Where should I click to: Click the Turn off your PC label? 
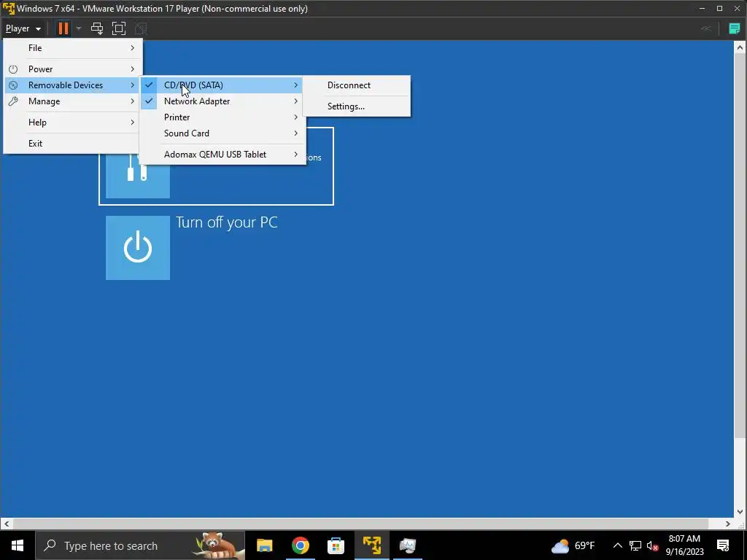(x=227, y=222)
